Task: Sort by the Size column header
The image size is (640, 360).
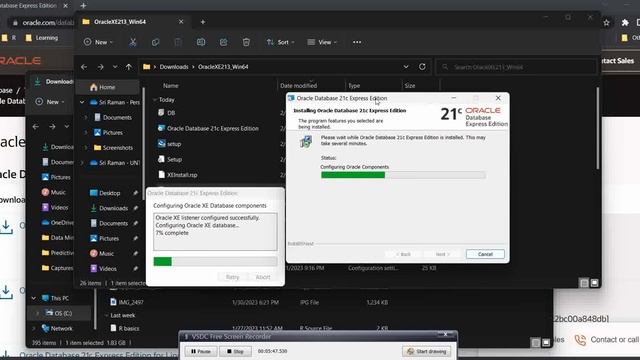Action: [410, 86]
